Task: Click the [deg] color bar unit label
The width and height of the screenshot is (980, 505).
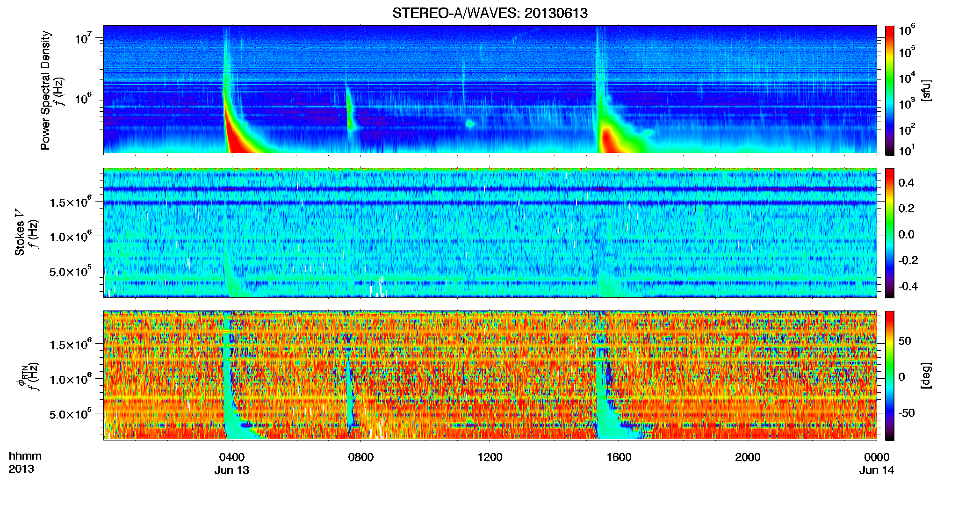Action: point(926,375)
